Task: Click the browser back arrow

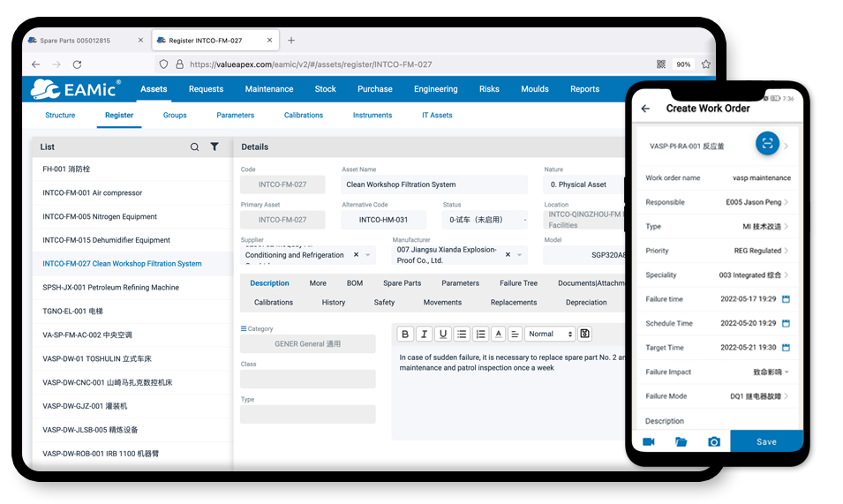Action: (x=36, y=64)
